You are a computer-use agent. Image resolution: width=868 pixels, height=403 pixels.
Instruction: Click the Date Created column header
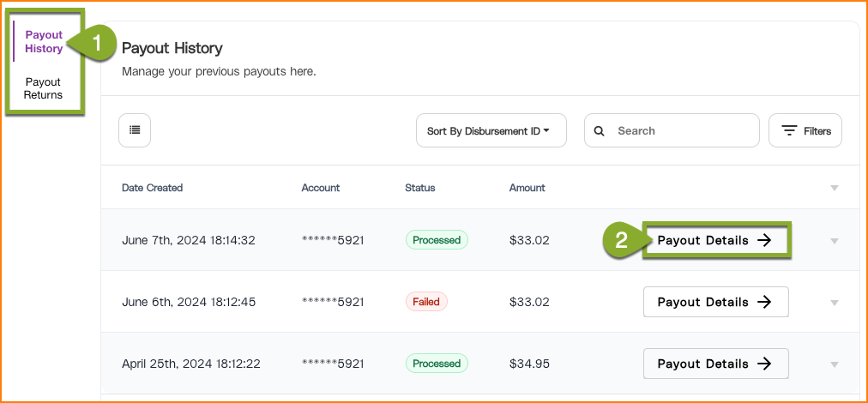tap(152, 188)
